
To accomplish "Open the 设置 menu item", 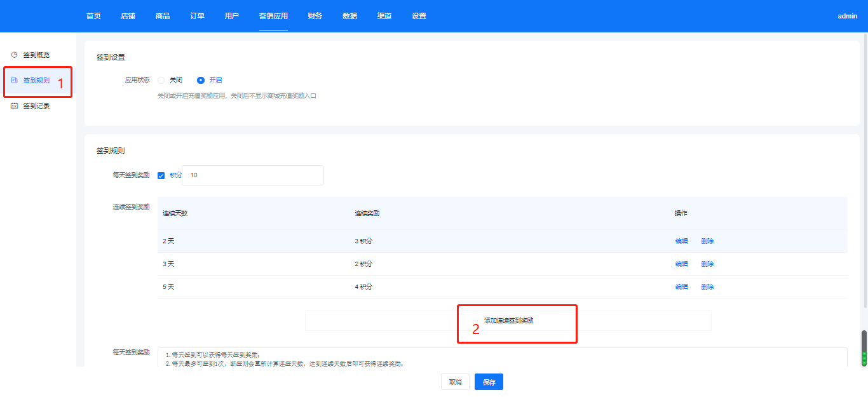I will coord(419,16).
